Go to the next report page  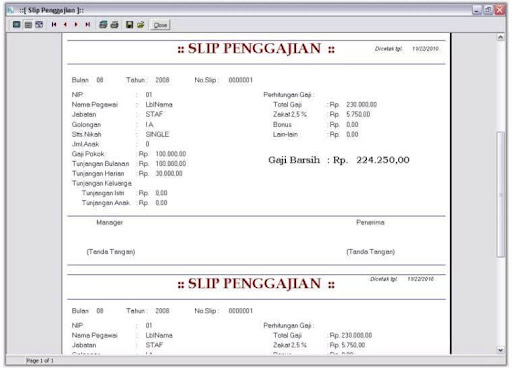point(76,25)
